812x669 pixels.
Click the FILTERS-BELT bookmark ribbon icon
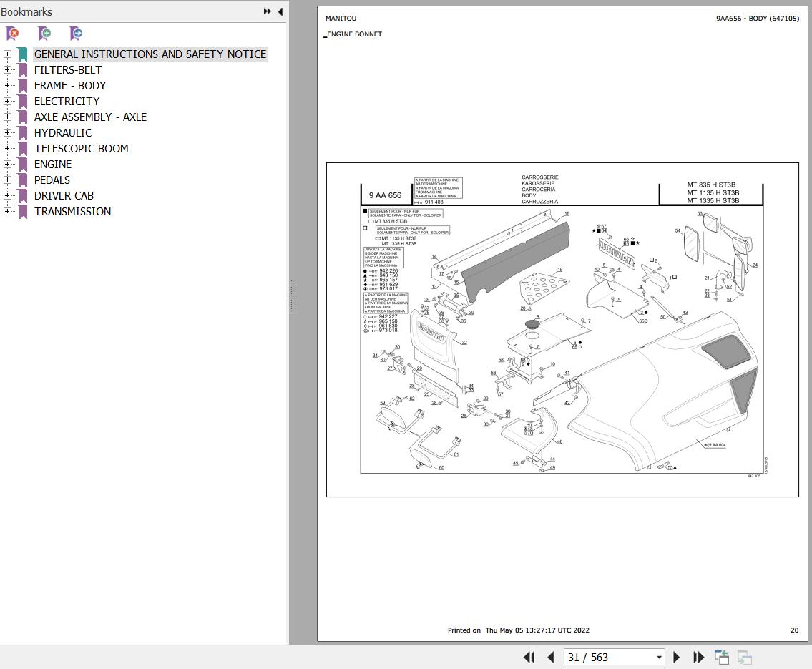coord(23,70)
